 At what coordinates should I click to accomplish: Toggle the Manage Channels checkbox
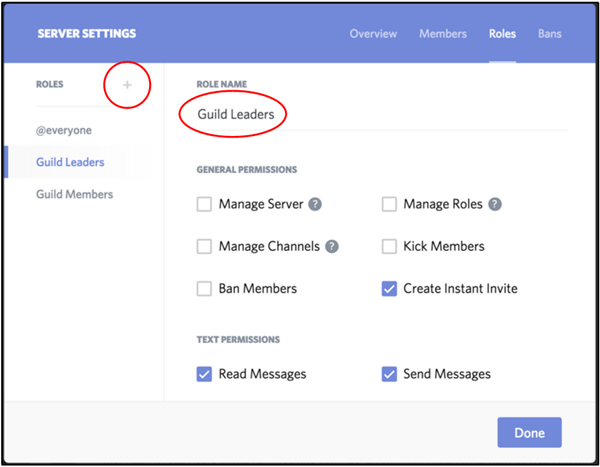click(204, 246)
